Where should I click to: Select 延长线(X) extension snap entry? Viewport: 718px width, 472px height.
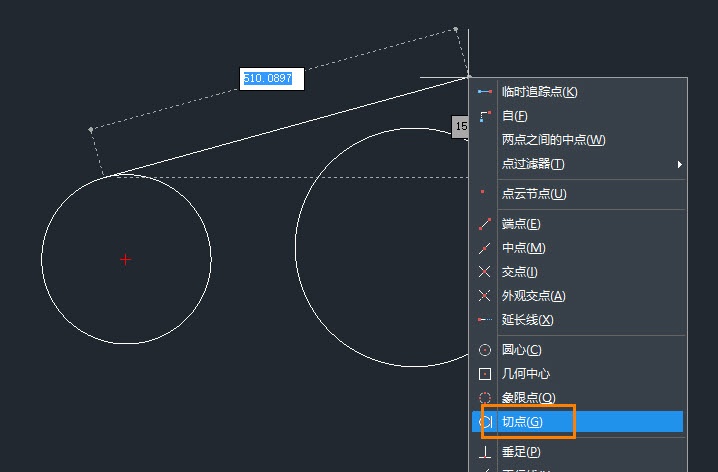(527, 320)
